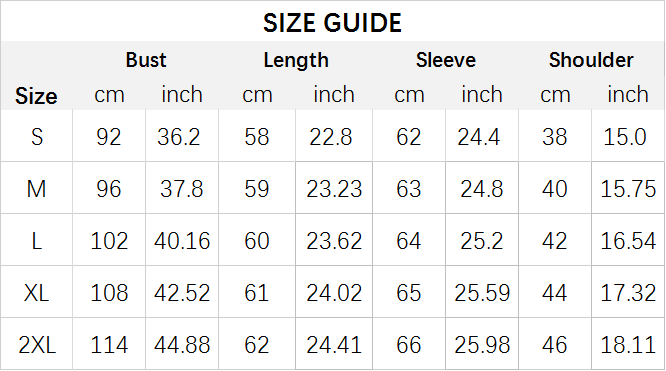Select the Length column header
666x371 pixels.
[x=296, y=60]
